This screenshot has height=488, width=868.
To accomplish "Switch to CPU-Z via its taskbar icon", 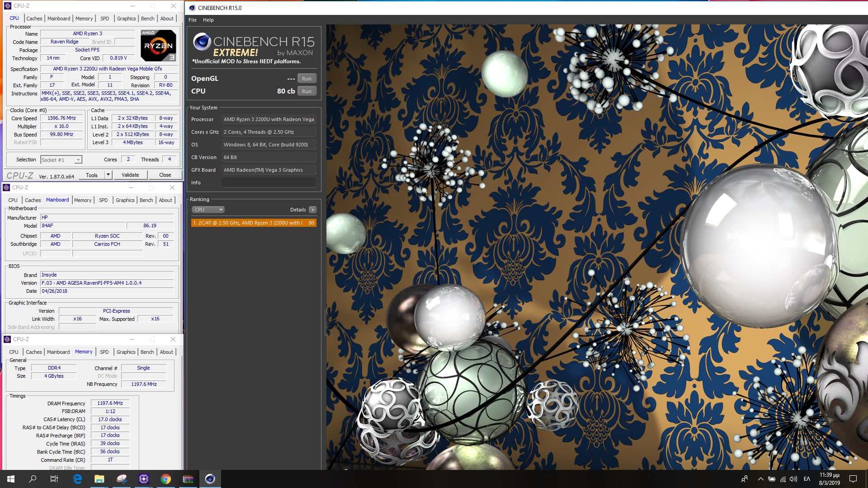I will 144,479.
